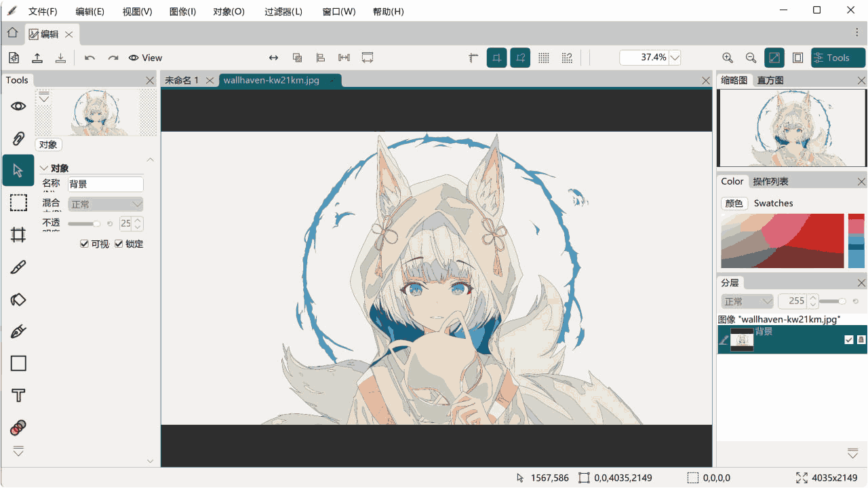Click the upload/open file toolbar icon
Viewport: 868px width, 488px height.
coord(37,58)
